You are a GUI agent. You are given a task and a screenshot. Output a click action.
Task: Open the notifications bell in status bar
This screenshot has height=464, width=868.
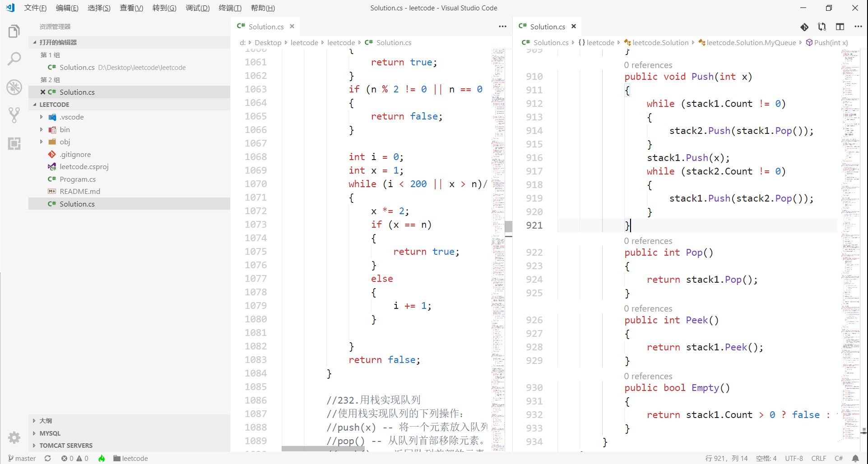855,458
